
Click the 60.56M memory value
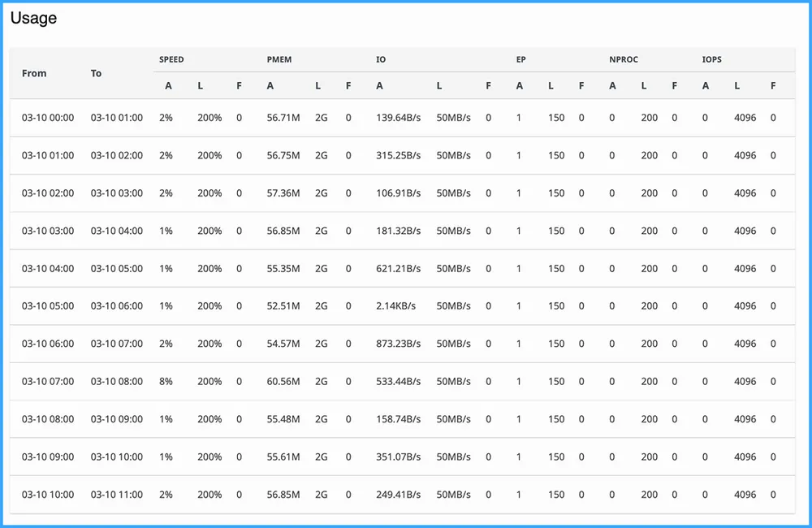tap(283, 382)
